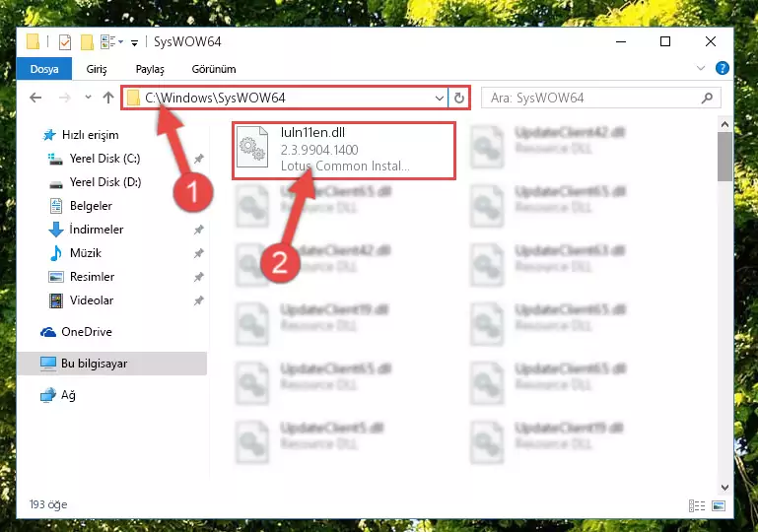
Task: Switch to the Giriş tab
Action: tap(97, 69)
